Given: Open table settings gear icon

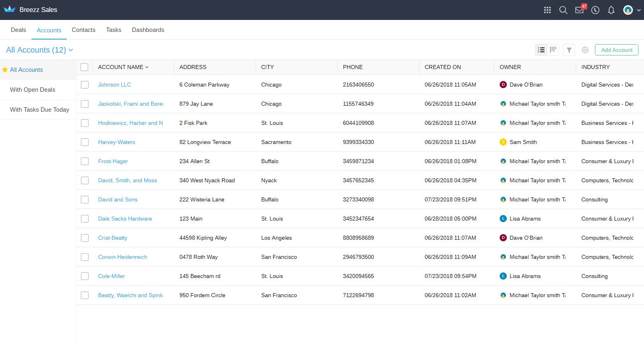Looking at the screenshot, I should pos(585,50).
